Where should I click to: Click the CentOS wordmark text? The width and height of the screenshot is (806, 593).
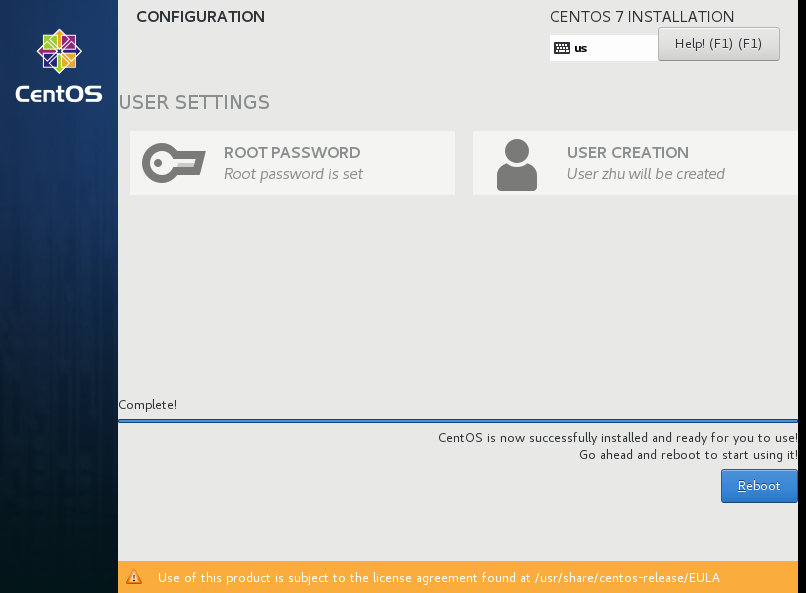tap(59, 94)
